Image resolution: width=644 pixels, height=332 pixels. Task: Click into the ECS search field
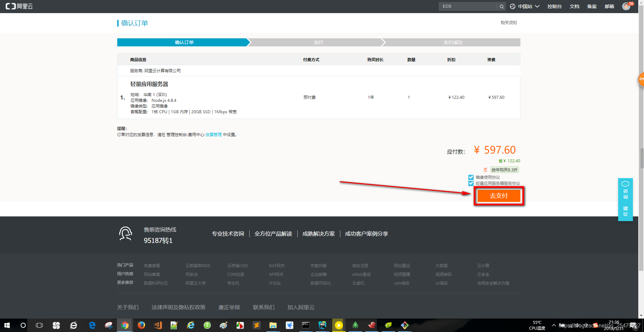[468, 6]
